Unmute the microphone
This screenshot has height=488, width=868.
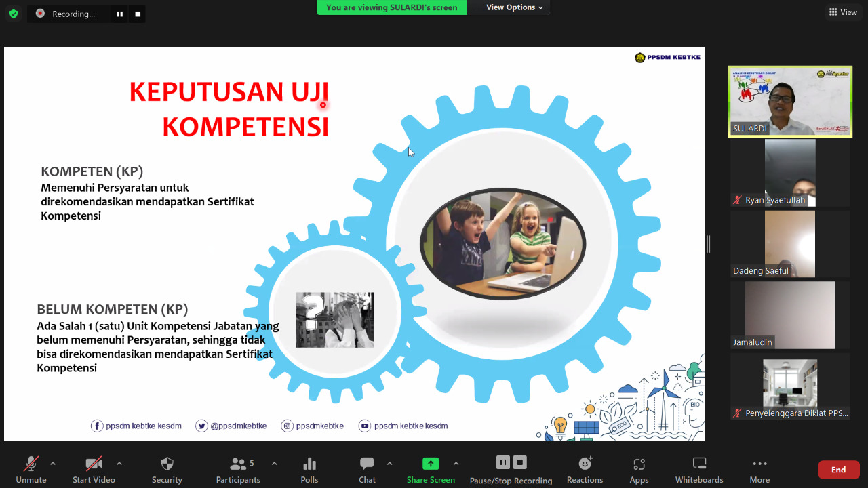31,464
